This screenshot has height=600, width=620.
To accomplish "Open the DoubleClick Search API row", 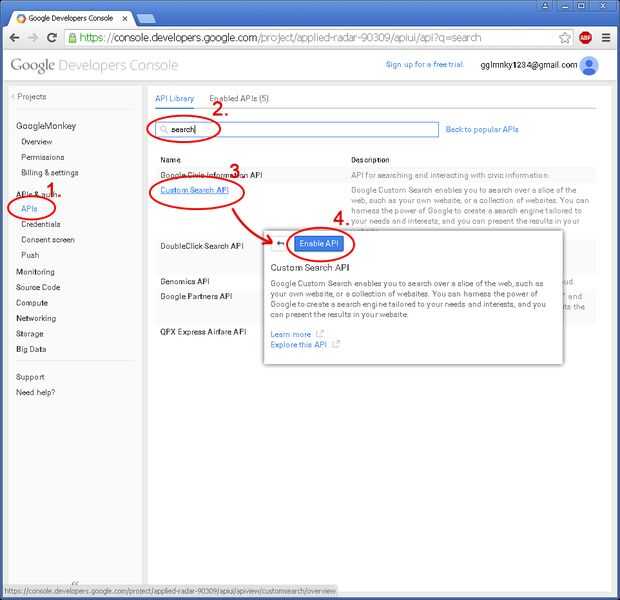I will 202,246.
